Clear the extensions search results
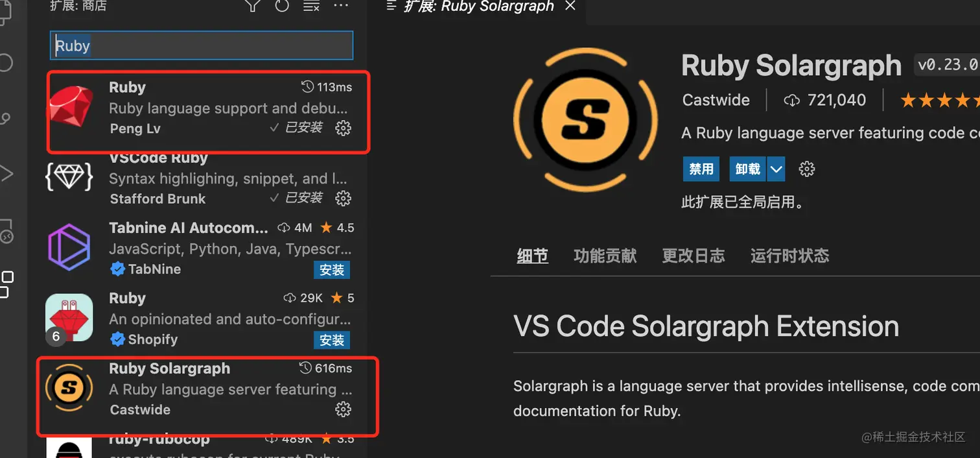 (312, 6)
